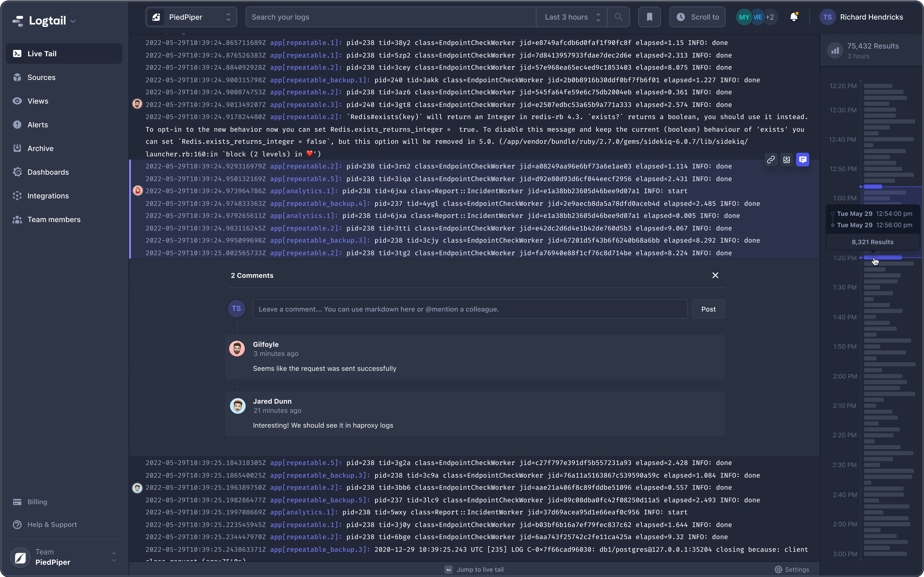Click the 1:20 PM highlighted timeline bar
924x577 pixels.
pyautogui.click(x=882, y=258)
